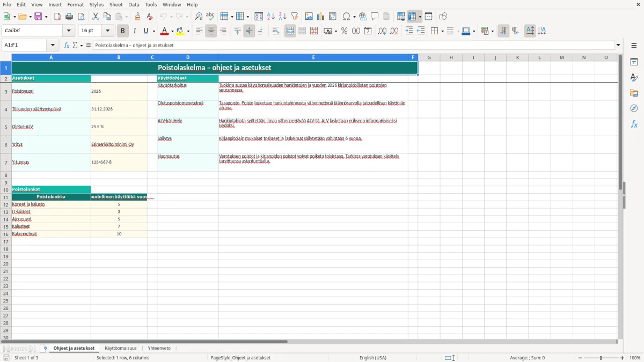This screenshot has height=362, width=644.
Task: Open the Data menu
Action: tap(134, 4)
